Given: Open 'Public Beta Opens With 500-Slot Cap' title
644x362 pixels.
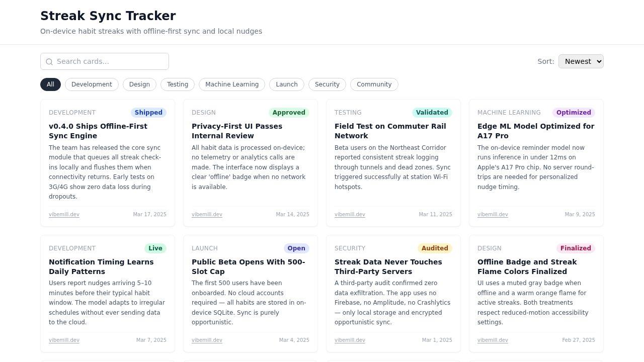Looking at the screenshot, I should coord(249,267).
